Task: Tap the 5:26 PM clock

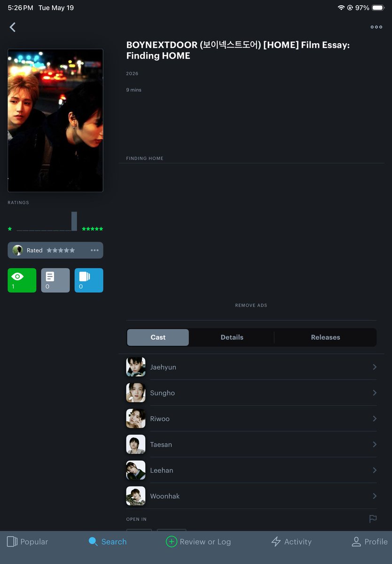Action: click(20, 8)
